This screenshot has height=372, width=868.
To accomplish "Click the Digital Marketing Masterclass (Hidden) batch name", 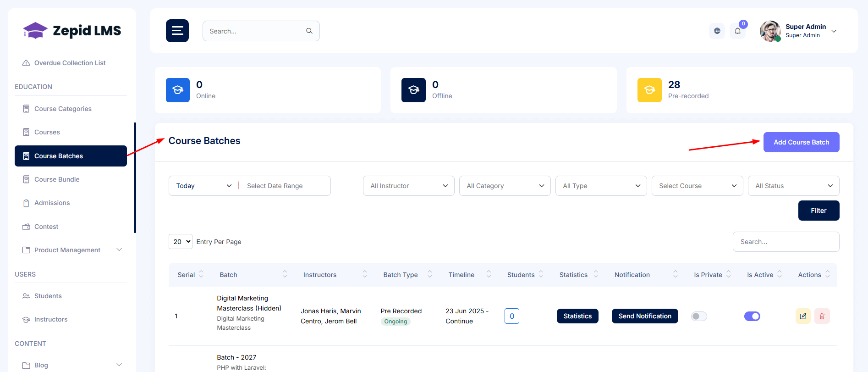I will coord(249,303).
